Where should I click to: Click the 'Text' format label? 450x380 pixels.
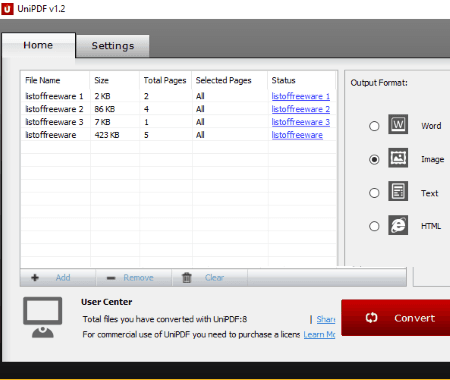click(429, 193)
